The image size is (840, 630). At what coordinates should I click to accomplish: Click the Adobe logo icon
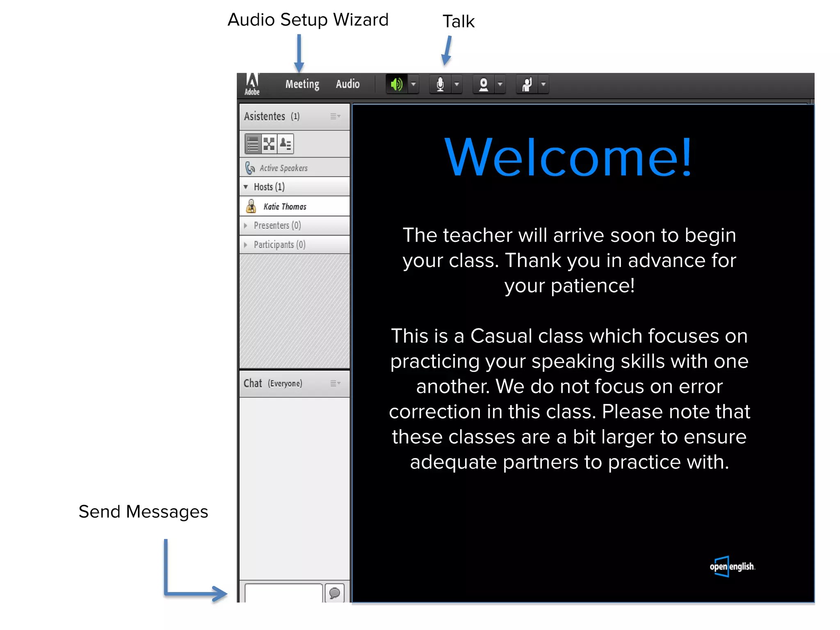(252, 84)
